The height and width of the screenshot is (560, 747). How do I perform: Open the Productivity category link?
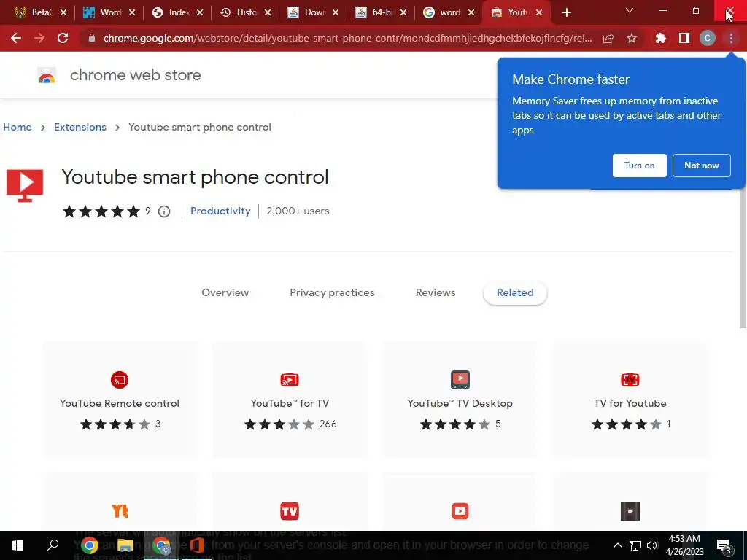pyautogui.click(x=220, y=211)
